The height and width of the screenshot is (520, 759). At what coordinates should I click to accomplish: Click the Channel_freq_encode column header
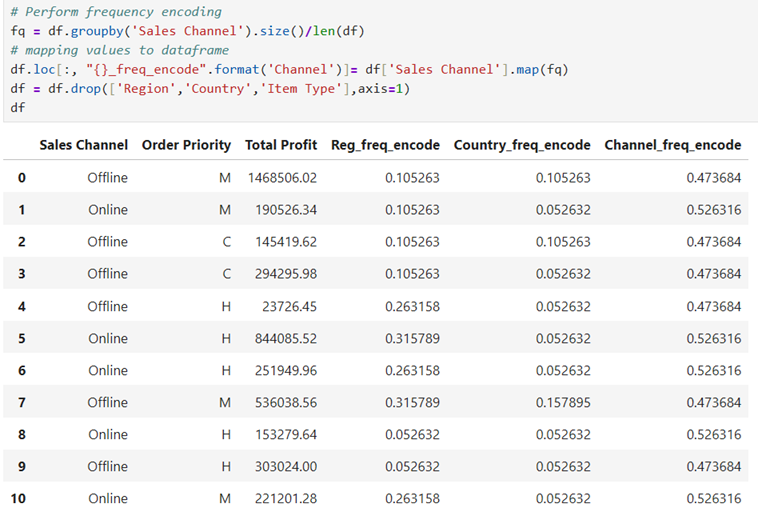(x=673, y=145)
